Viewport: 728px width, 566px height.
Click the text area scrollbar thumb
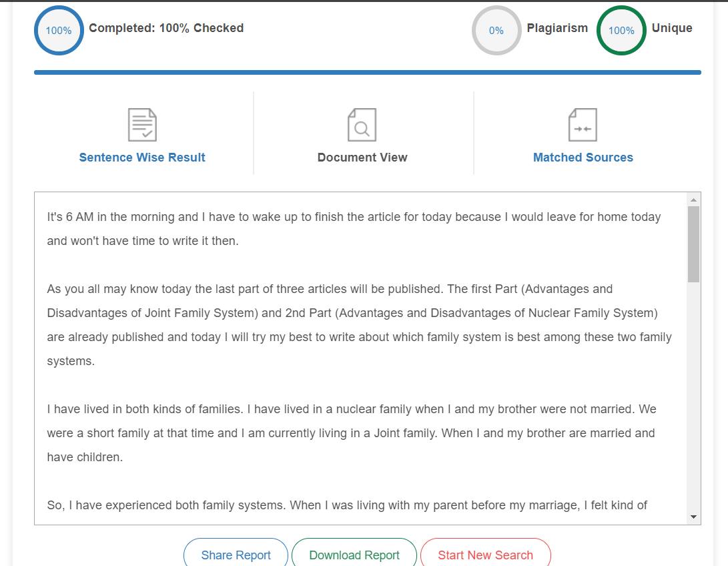(x=693, y=244)
